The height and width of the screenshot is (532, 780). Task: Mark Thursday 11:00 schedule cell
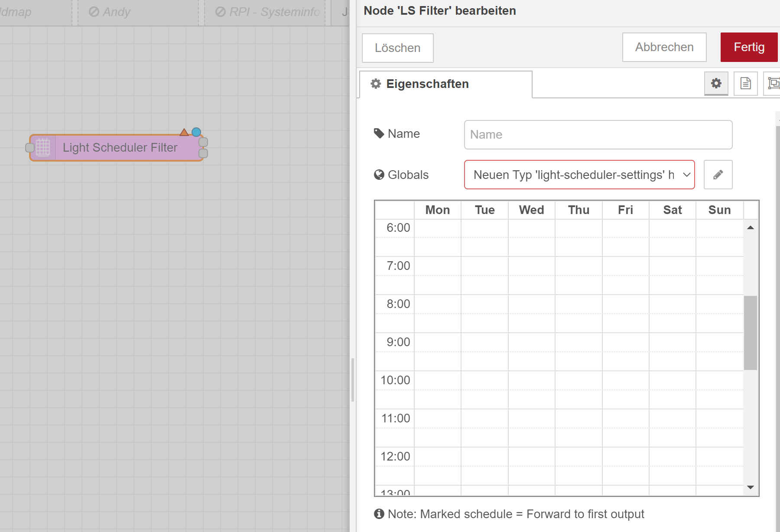(x=578, y=418)
